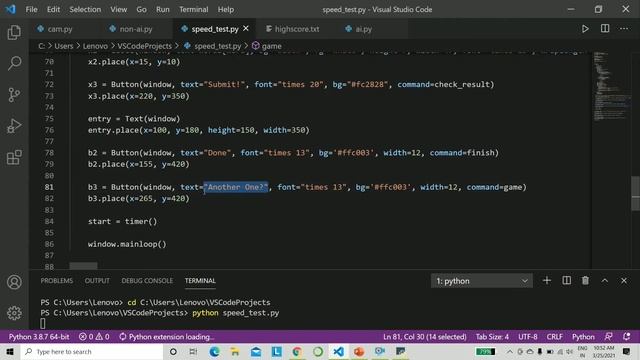Screen dimensions: 640x360
Task: Open the File menu
Action: point(31,9)
